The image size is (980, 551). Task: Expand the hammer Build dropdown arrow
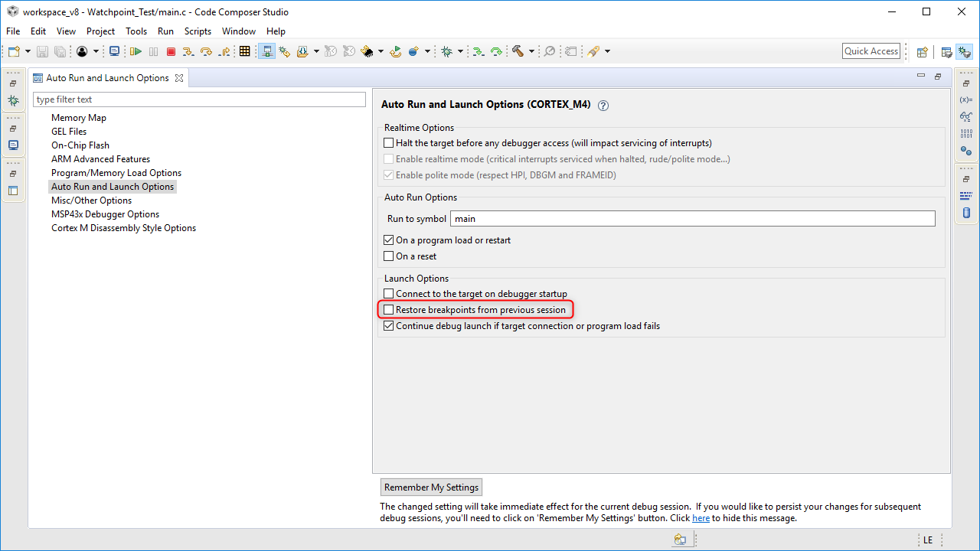click(531, 51)
